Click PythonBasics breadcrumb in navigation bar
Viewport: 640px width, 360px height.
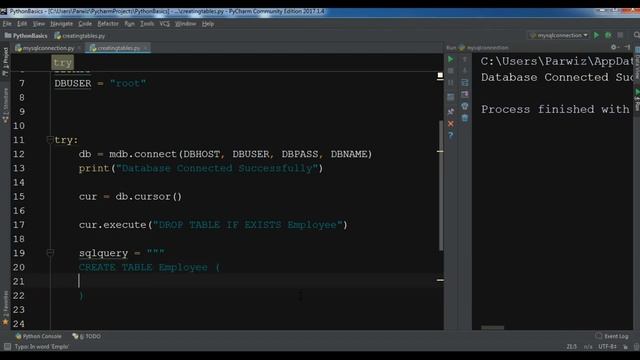point(26,36)
